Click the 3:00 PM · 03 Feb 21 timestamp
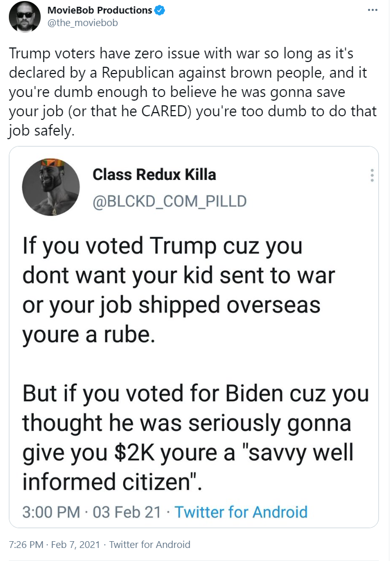The image size is (392, 561). click(92, 512)
